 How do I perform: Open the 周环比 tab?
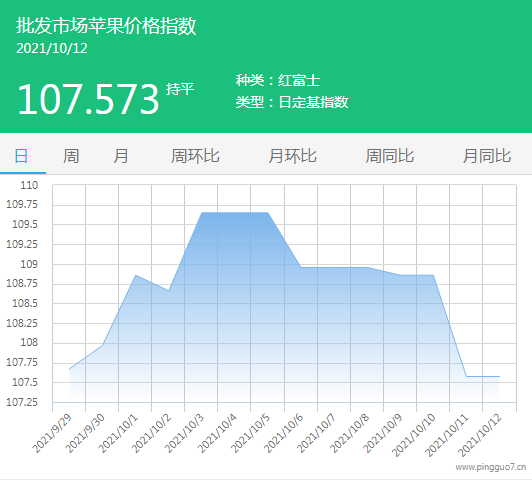click(195, 156)
